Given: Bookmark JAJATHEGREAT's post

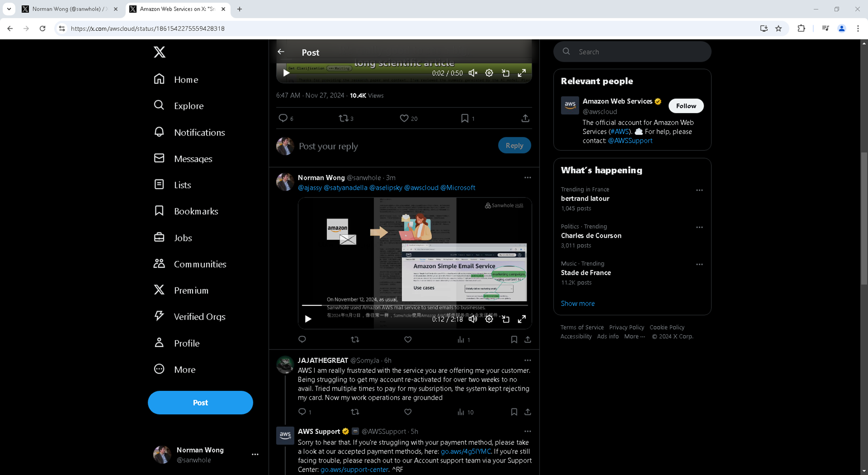Looking at the screenshot, I should (514, 412).
